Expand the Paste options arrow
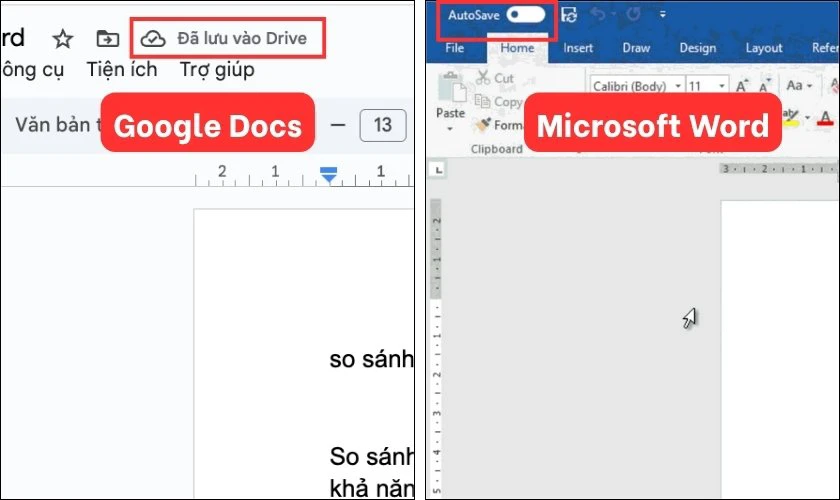Image resolution: width=840 pixels, height=500 pixels. click(450, 129)
